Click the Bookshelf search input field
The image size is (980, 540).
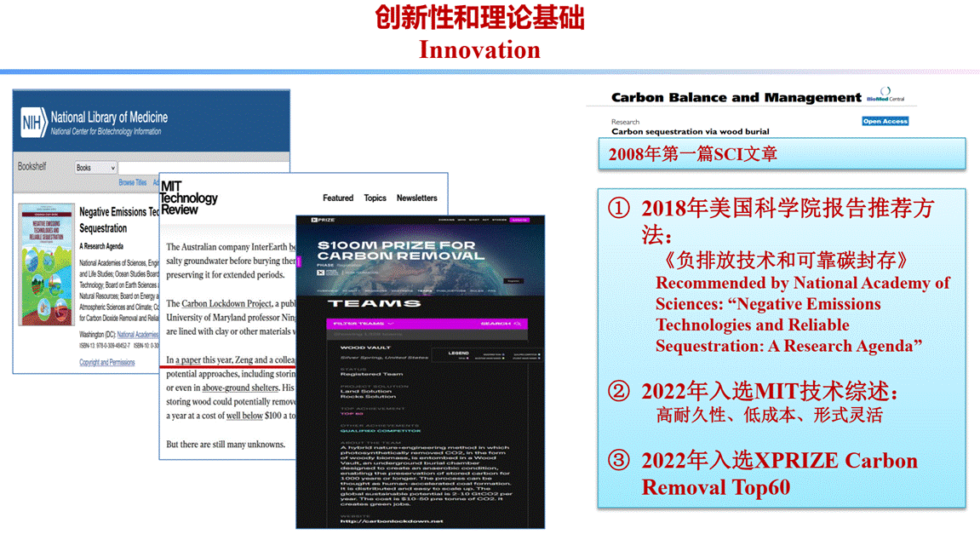[x=139, y=168]
